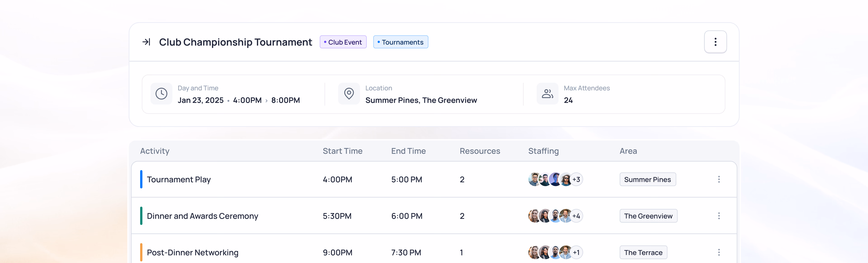The image size is (868, 263).
Task: Click the Jan 23, 2025 date text
Action: tap(200, 100)
